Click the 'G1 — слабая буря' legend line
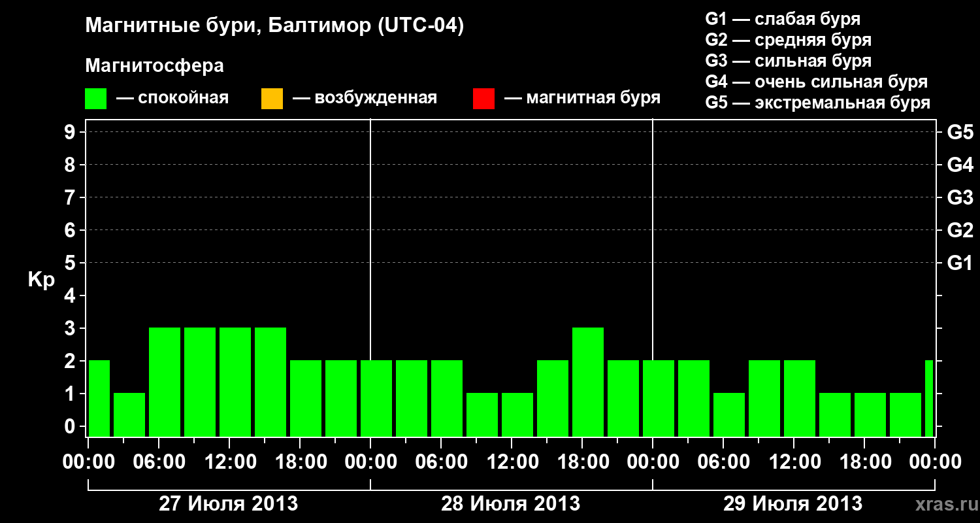The image size is (980, 523). [x=783, y=19]
